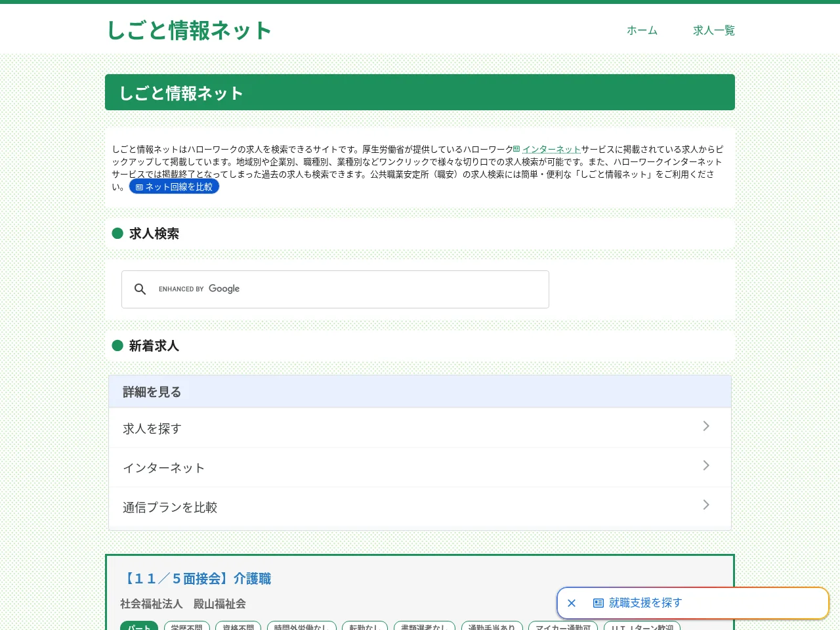Click the green しごと情報ネット banner title
This screenshot has width=840, height=630.
point(181,93)
